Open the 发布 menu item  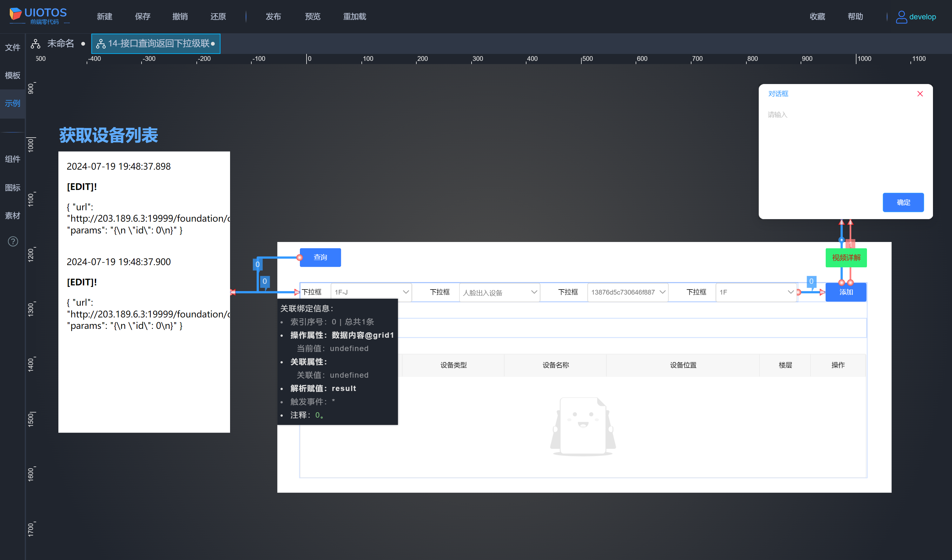click(273, 16)
